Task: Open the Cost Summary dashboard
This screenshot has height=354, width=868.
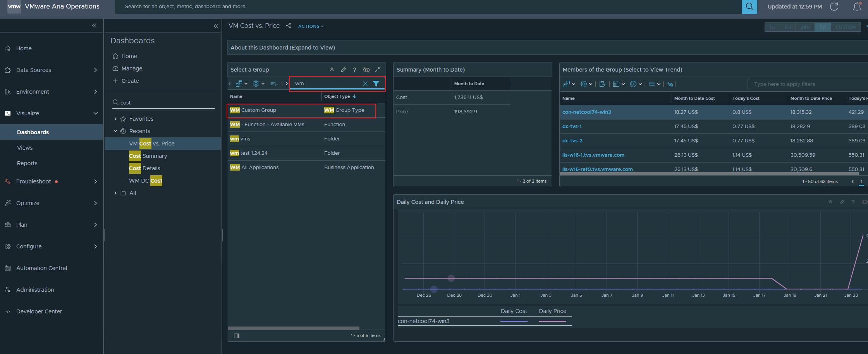Action: click(x=148, y=156)
